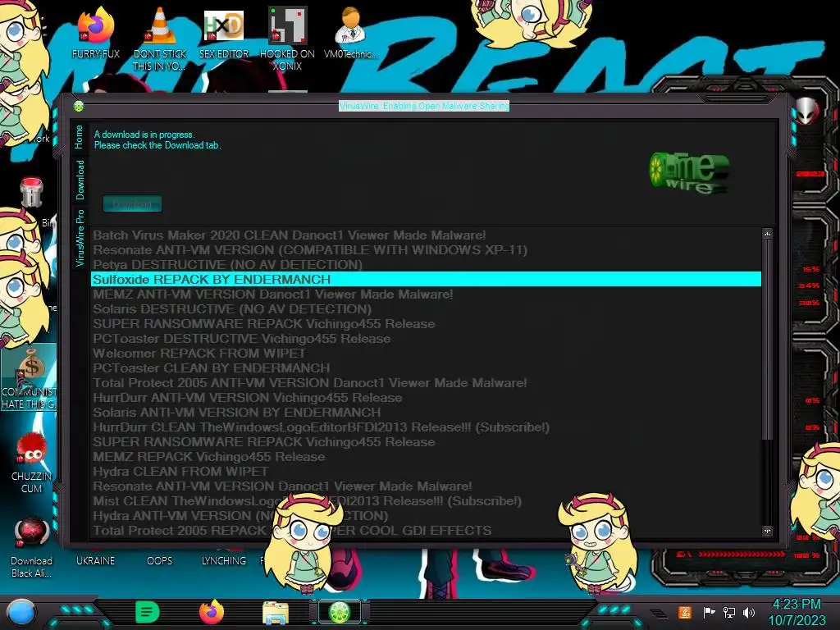Image resolution: width=840 pixels, height=630 pixels.
Task: Select highlighted Sulfoxide REPACK BY ENDERMANCH row
Action: coord(426,280)
